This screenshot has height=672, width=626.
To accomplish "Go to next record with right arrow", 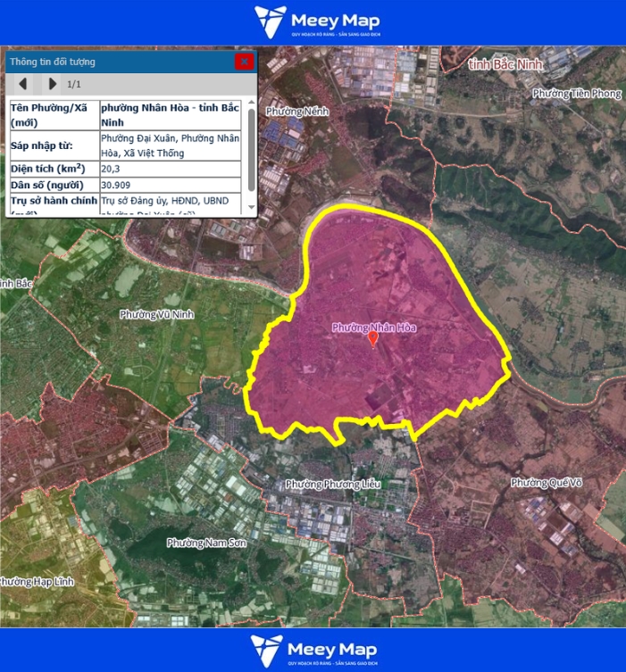I will (x=53, y=84).
